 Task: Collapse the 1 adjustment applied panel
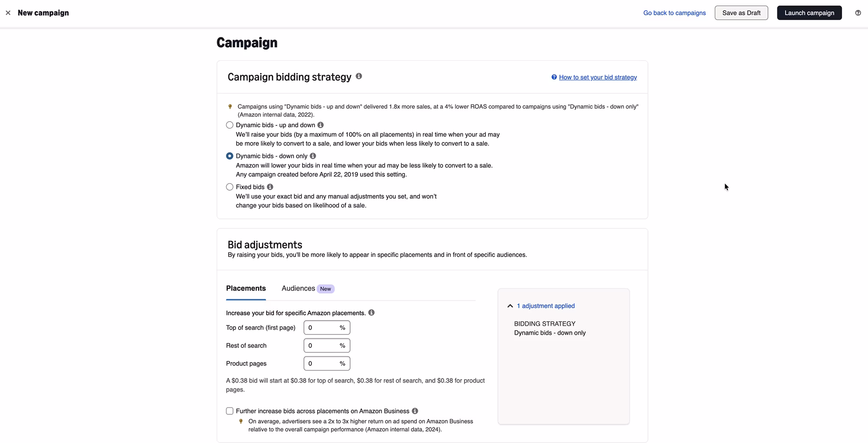510,306
